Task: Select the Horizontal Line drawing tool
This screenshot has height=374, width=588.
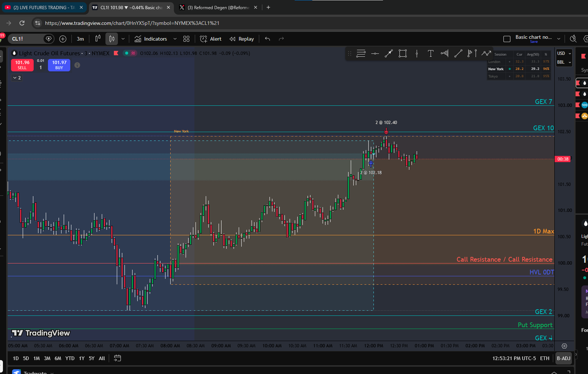Action: [375, 53]
